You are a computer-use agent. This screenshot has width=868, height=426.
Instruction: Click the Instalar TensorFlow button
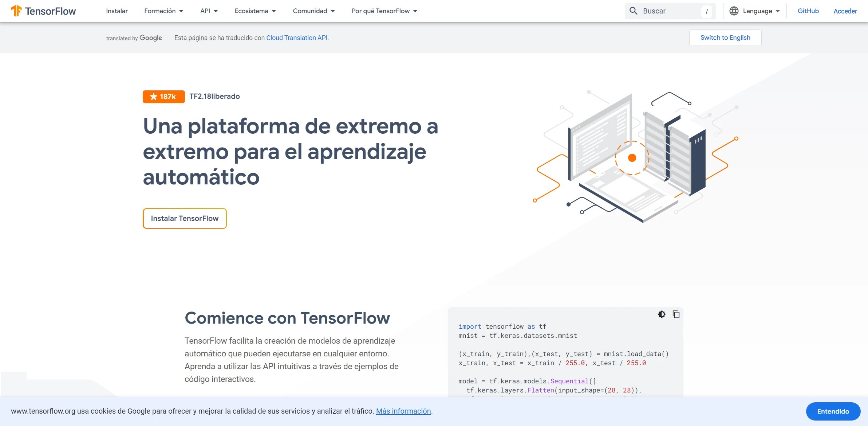185,218
